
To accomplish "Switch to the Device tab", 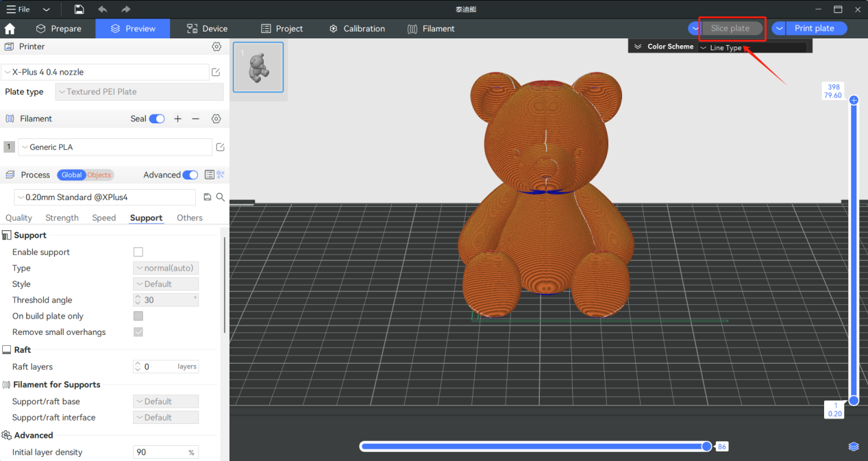I will 208,29.
